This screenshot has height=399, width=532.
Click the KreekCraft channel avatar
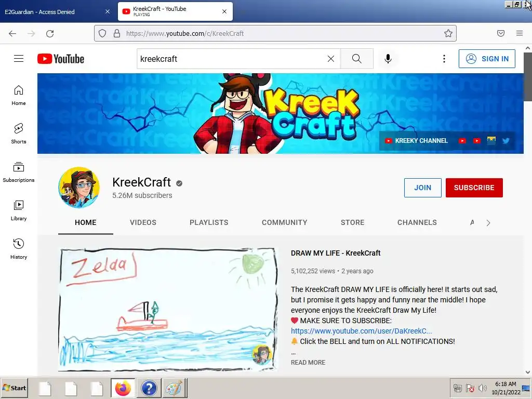(x=79, y=187)
